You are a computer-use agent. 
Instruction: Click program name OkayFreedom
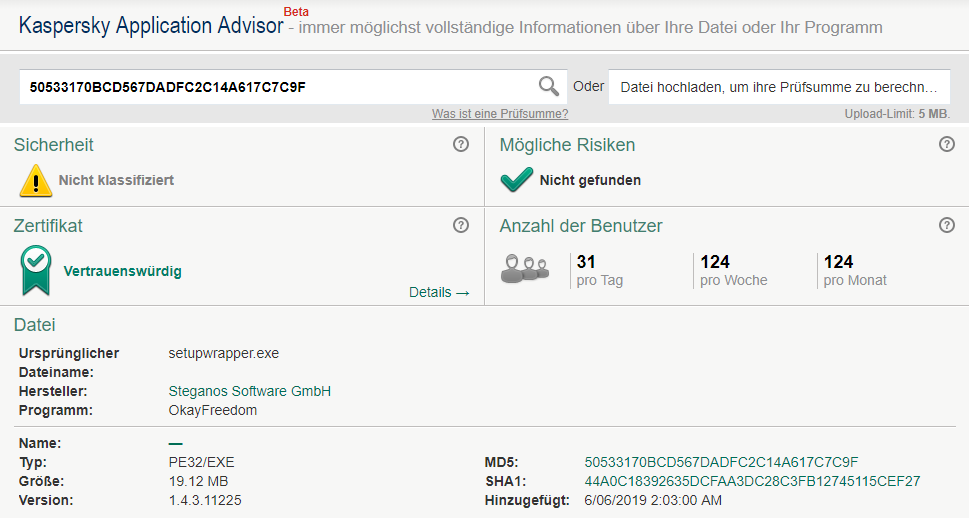pos(213,410)
